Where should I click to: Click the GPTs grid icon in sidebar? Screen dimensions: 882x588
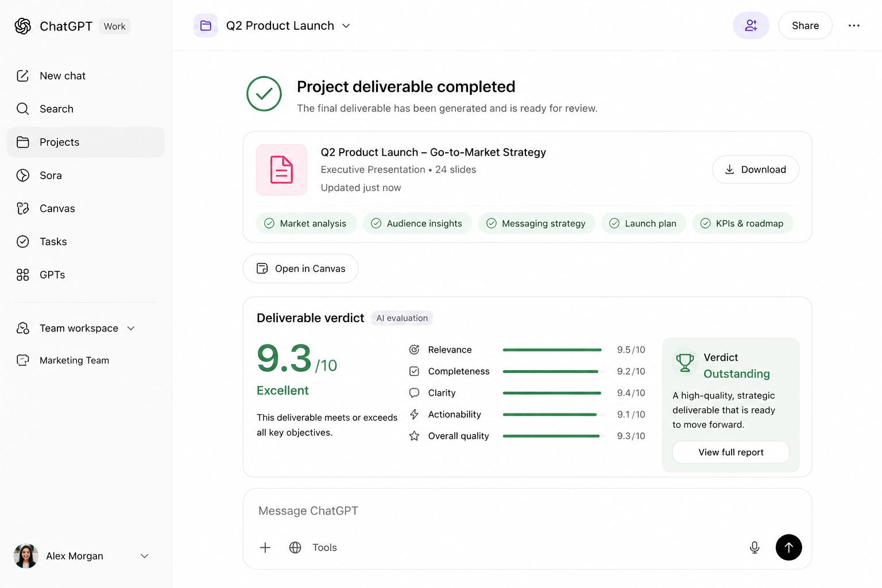click(23, 275)
